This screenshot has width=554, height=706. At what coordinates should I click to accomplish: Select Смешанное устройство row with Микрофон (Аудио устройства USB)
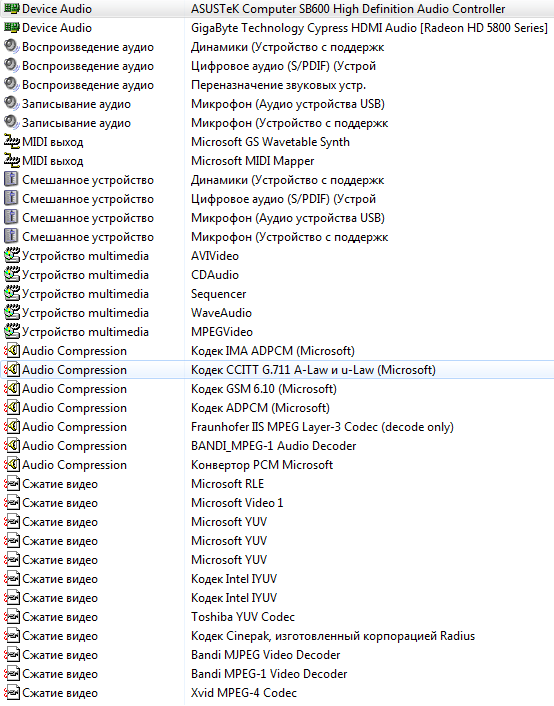tap(277, 217)
